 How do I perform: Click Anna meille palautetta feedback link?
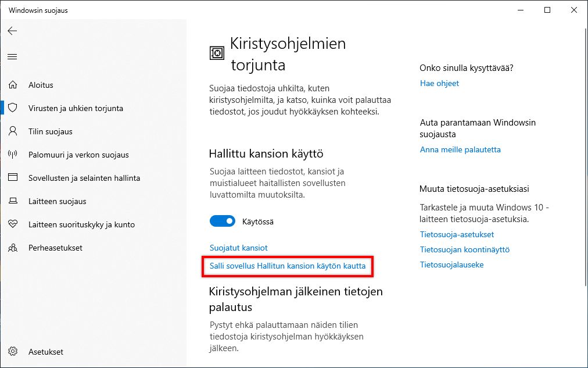pos(460,149)
